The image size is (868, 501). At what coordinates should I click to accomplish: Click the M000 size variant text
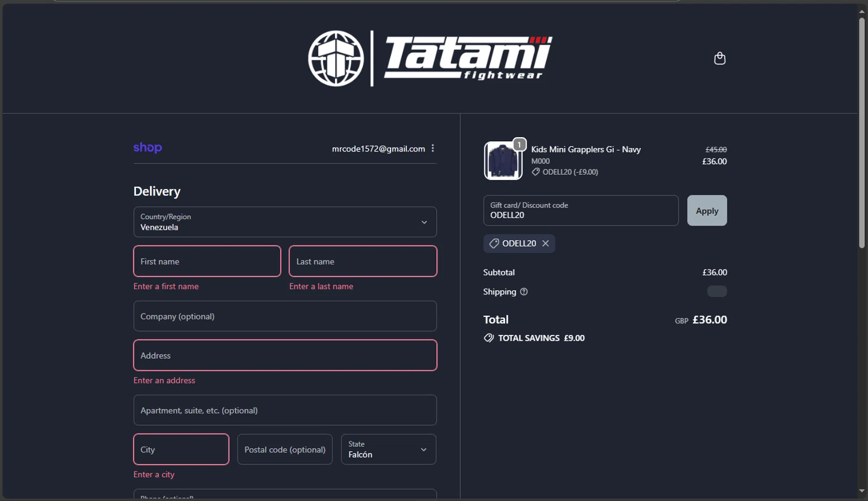(x=540, y=161)
